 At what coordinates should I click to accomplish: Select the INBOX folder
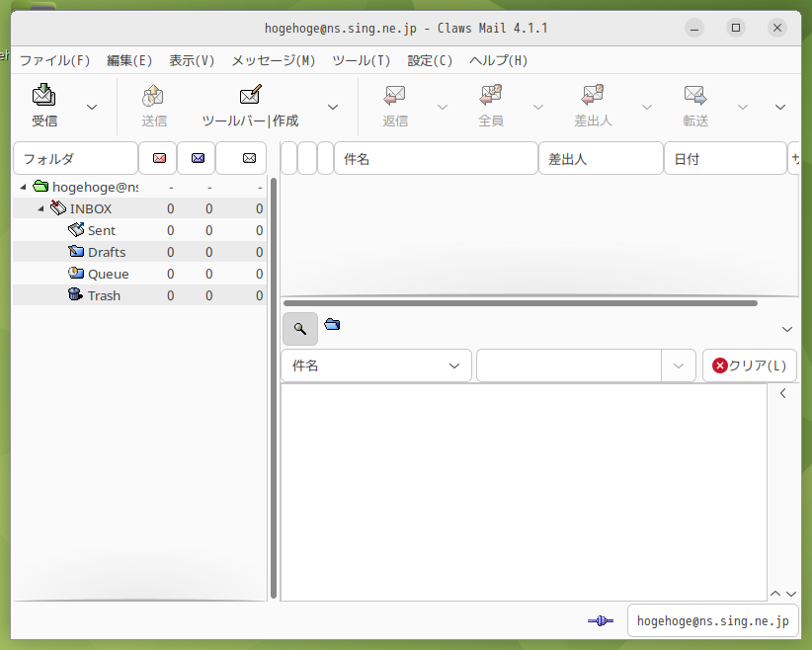coord(91,208)
